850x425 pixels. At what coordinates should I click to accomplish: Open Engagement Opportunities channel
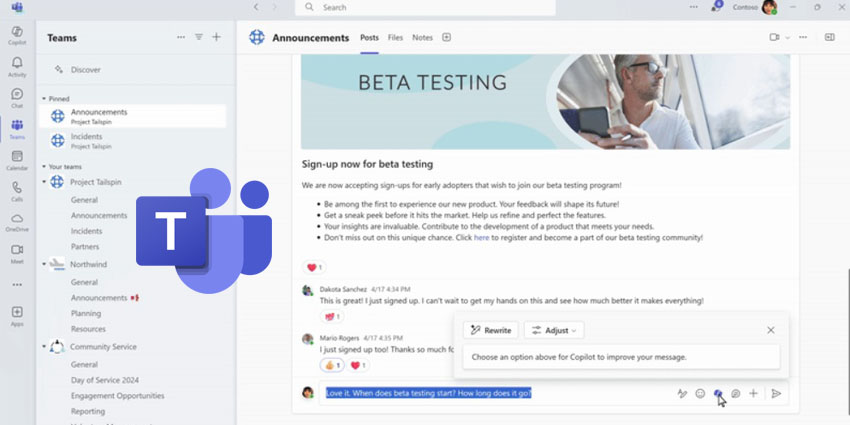(118, 396)
